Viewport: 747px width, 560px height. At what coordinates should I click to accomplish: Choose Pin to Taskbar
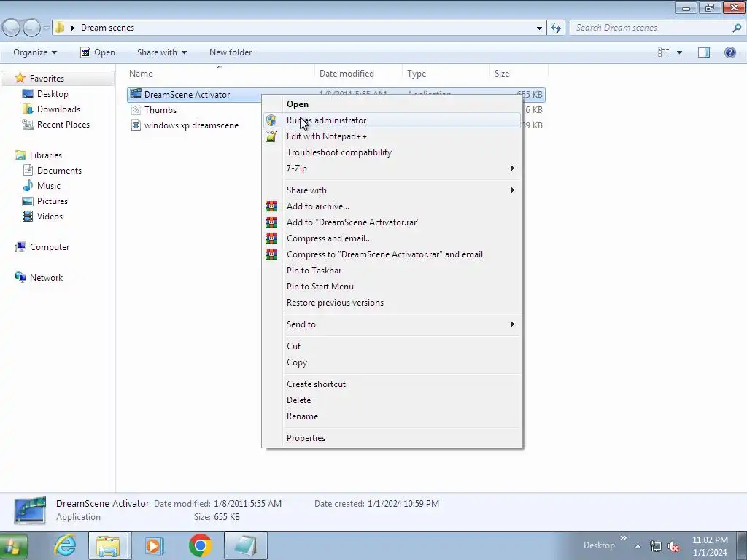pyautogui.click(x=314, y=271)
